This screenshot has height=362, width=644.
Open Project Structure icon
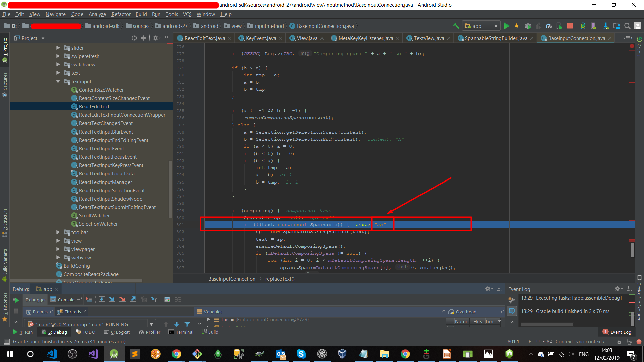617,26
